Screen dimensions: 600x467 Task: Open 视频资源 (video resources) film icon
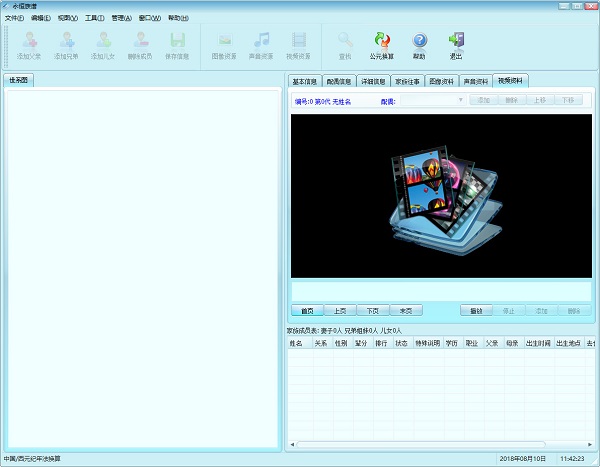click(x=298, y=44)
